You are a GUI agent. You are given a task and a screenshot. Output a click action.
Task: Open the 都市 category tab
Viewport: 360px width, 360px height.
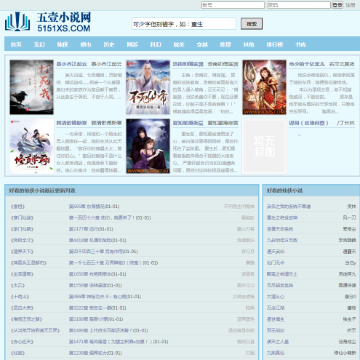pyautogui.click(x=86, y=44)
